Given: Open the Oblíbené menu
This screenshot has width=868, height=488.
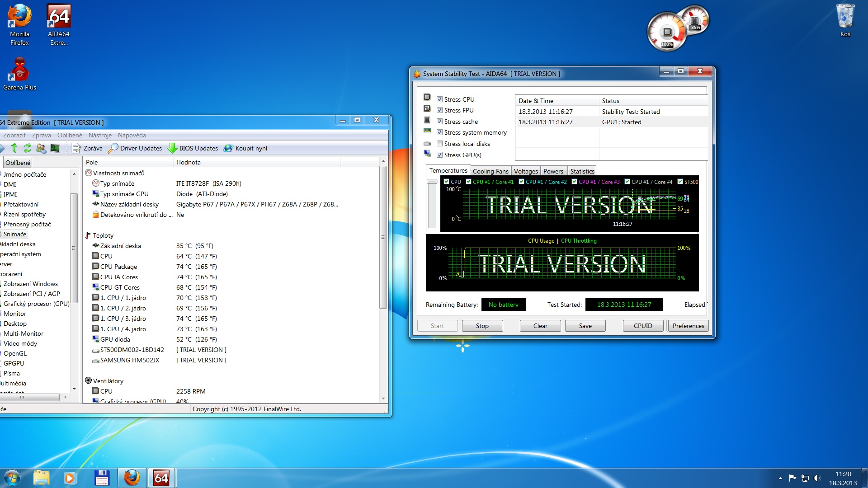Looking at the screenshot, I should pyautogui.click(x=70, y=135).
